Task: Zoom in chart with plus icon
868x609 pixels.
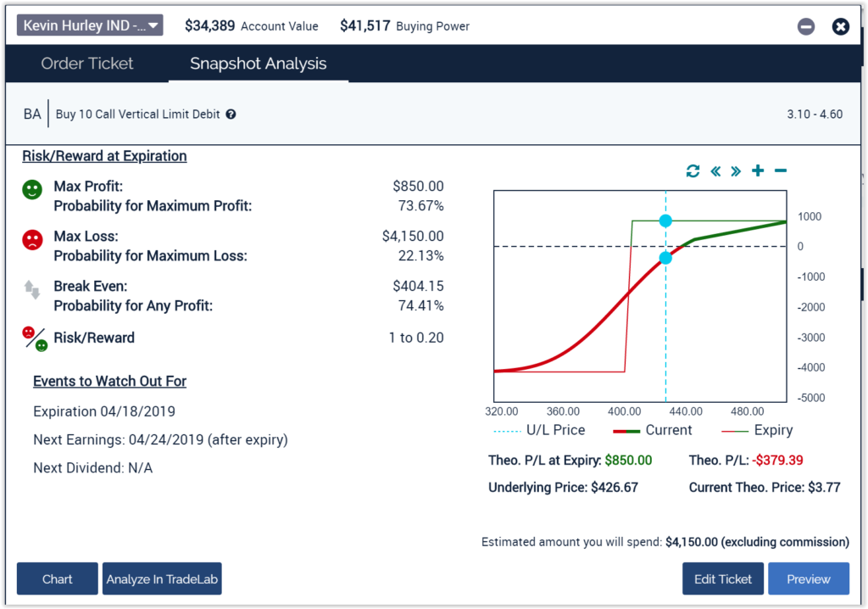Action: 758,171
